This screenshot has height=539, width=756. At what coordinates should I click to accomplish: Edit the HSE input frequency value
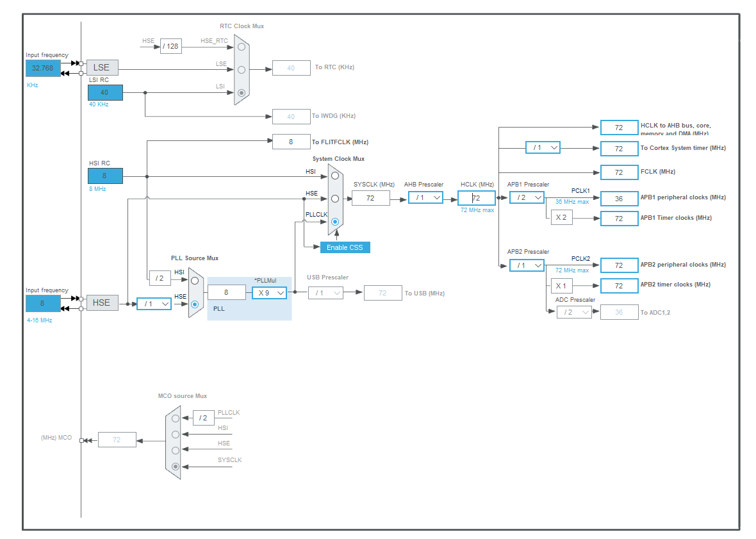(43, 303)
